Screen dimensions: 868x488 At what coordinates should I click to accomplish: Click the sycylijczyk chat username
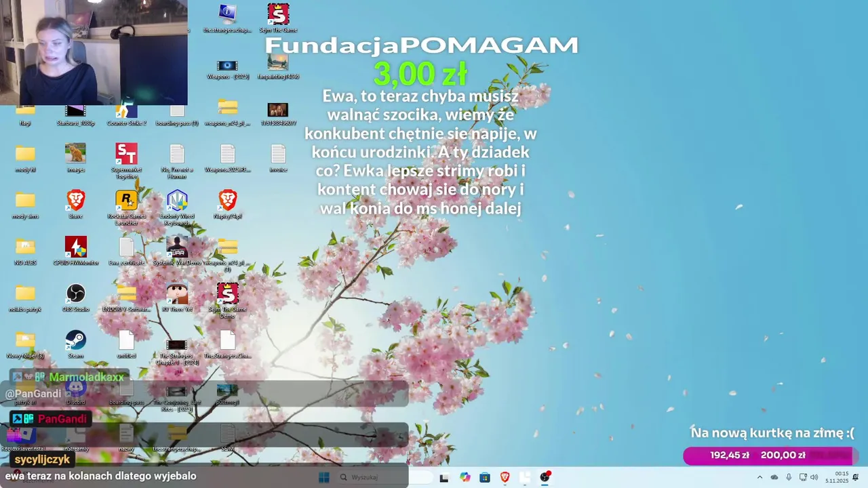pyautogui.click(x=43, y=460)
